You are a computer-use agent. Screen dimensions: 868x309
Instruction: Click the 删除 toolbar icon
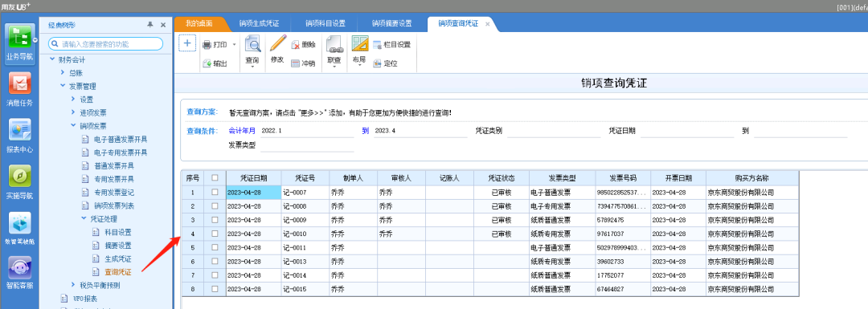click(x=296, y=45)
